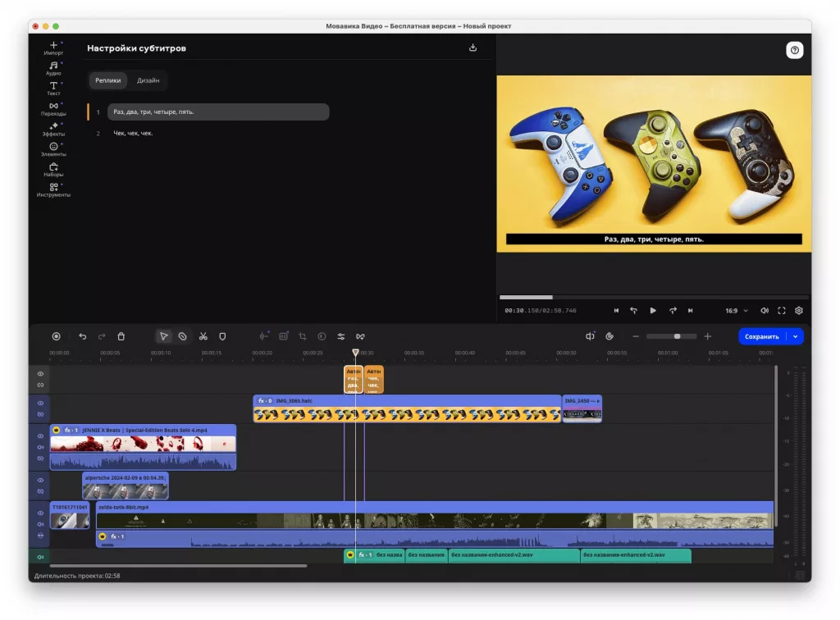Open the Переходы transitions panel
The image size is (840, 620).
(53, 108)
